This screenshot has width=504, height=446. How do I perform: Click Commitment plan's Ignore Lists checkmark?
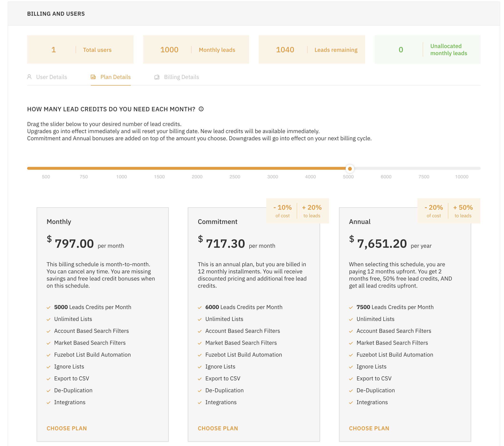click(200, 367)
